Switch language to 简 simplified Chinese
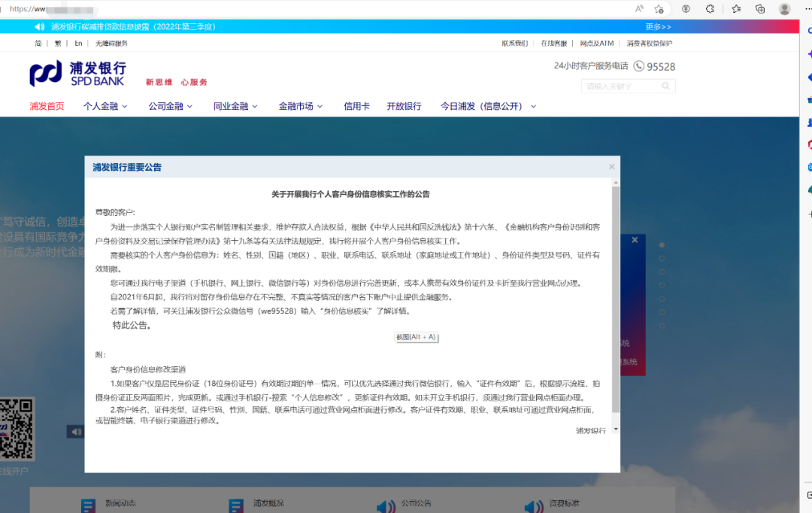Image resolution: width=812 pixels, height=513 pixels. pyautogui.click(x=38, y=44)
